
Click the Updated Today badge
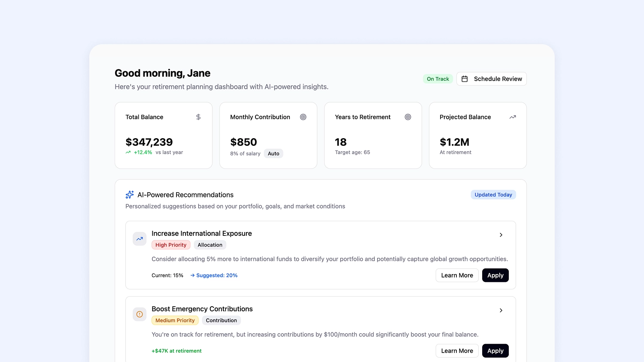click(x=493, y=195)
